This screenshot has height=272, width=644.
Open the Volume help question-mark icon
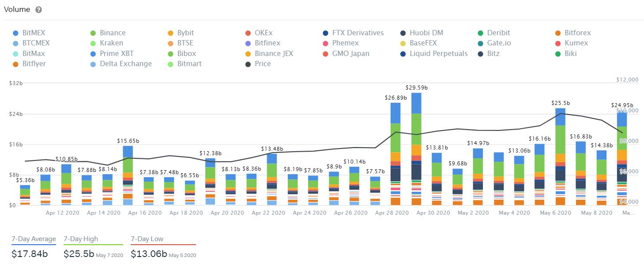[39, 10]
